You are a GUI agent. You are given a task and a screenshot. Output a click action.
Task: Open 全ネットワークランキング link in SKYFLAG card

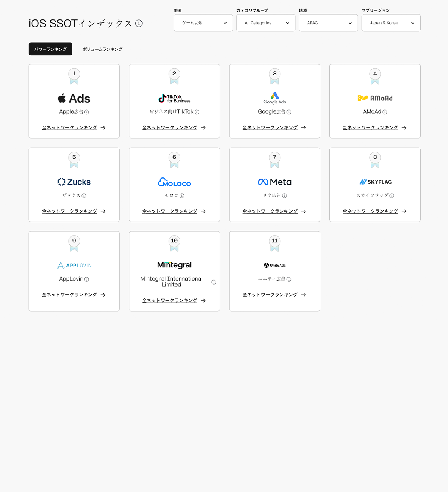[x=370, y=211]
